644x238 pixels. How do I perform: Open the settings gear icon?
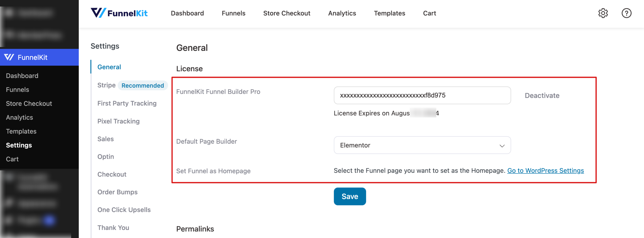pyautogui.click(x=603, y=13)
